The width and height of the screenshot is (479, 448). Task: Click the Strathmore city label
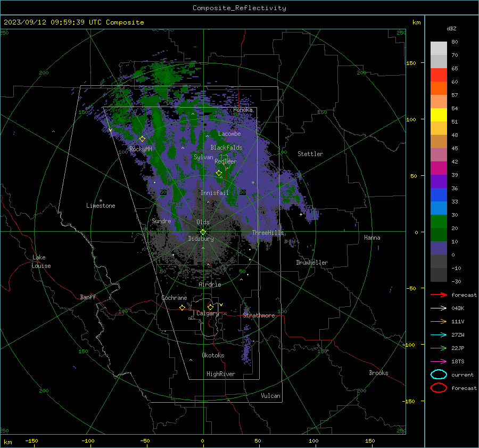pyautogui.click(x=259, y=315)
